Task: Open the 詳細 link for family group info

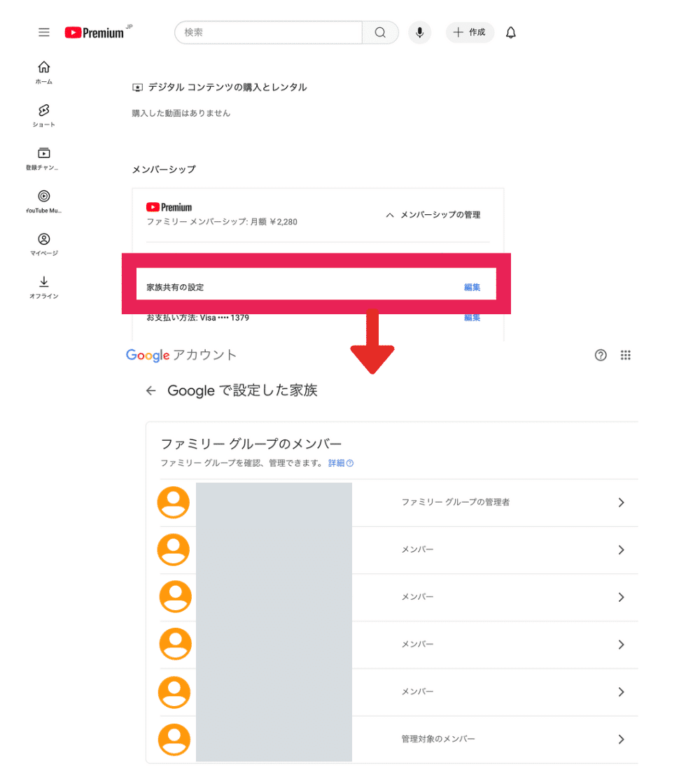Action: point(337,463)
